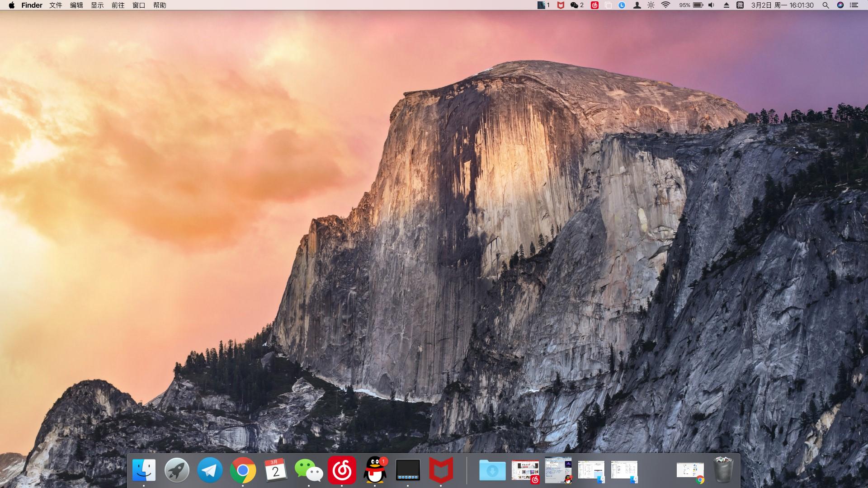The height and width of the screenshot is (488, 868).
Task: Open QQ with the notification badge
Action: coord(375,470)
